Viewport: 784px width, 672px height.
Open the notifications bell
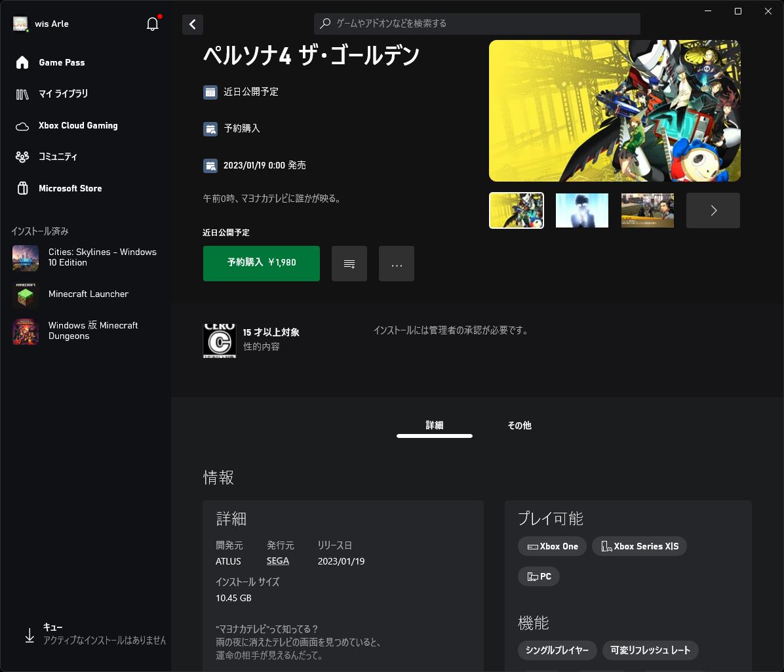[152, 24]
